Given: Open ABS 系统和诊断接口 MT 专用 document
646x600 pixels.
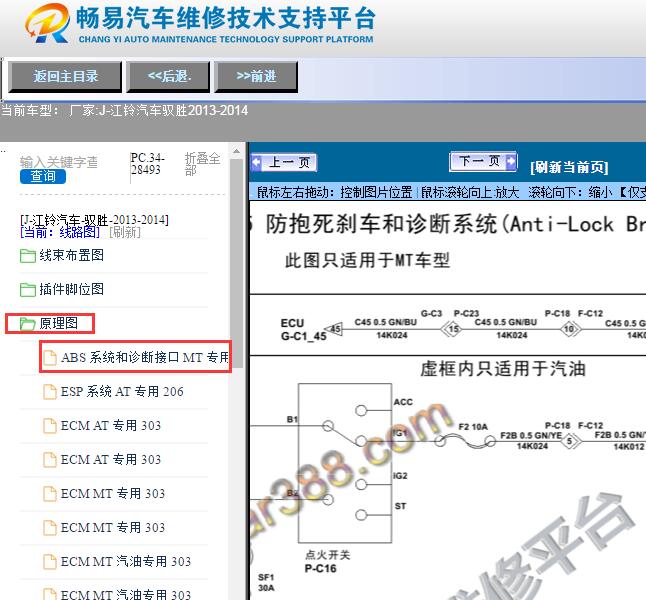Looking at the screenshot, I should [145, 357].
